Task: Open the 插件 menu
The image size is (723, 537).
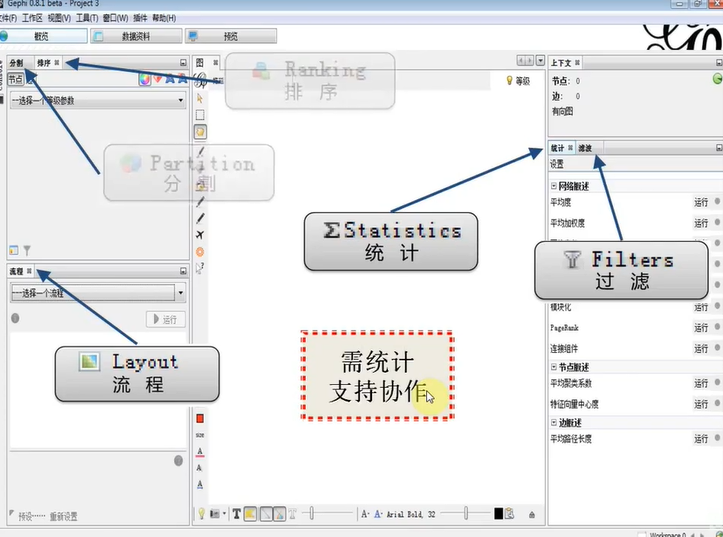Action: pyautogui.click(x=140, y=18)
